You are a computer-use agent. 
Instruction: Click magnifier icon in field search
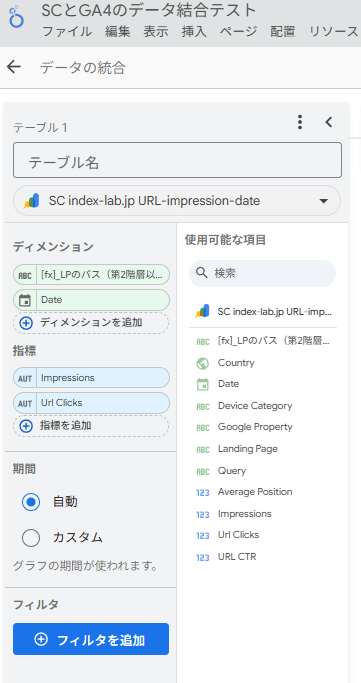coord(201,273)
